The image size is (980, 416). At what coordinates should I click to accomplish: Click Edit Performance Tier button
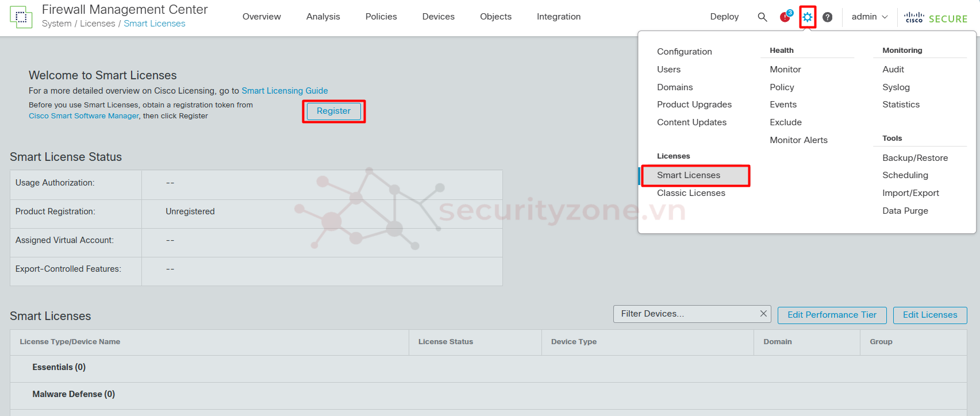point(832,315)
